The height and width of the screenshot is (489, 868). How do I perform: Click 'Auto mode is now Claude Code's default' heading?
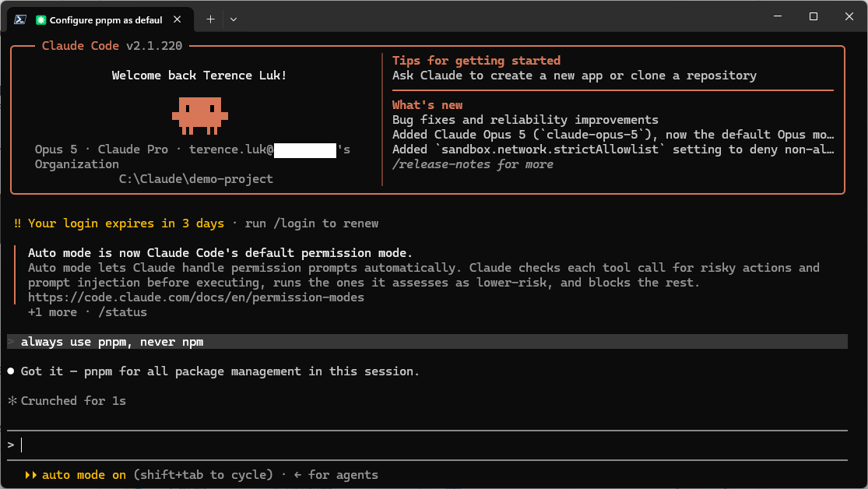[220, 253]
